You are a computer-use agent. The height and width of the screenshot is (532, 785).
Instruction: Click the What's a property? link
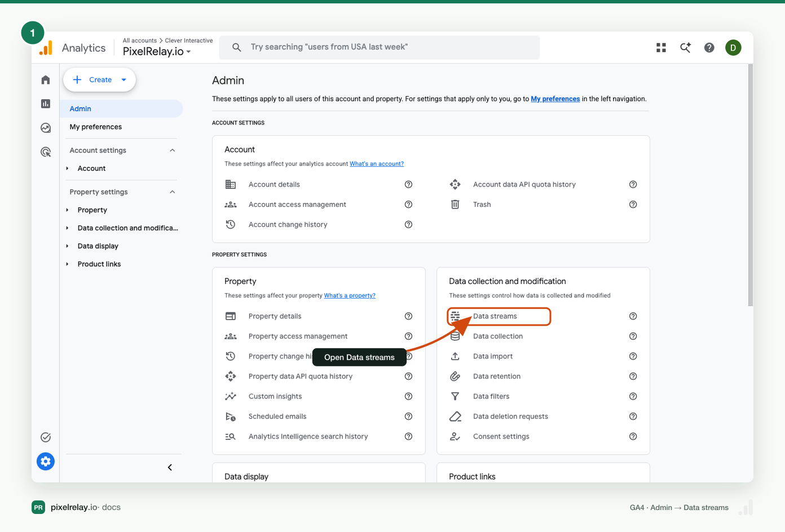click(x=350, y=295)
